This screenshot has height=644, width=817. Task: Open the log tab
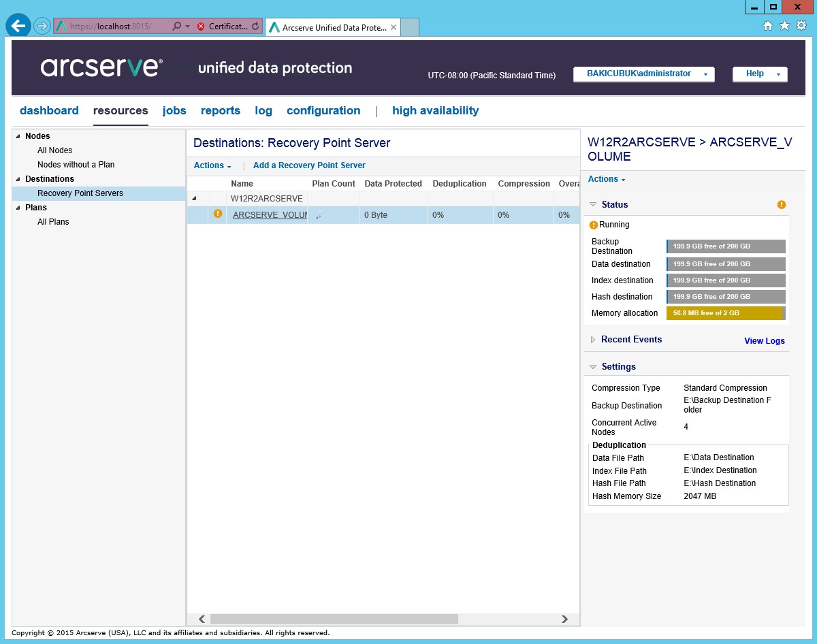[x=263, y=110]
